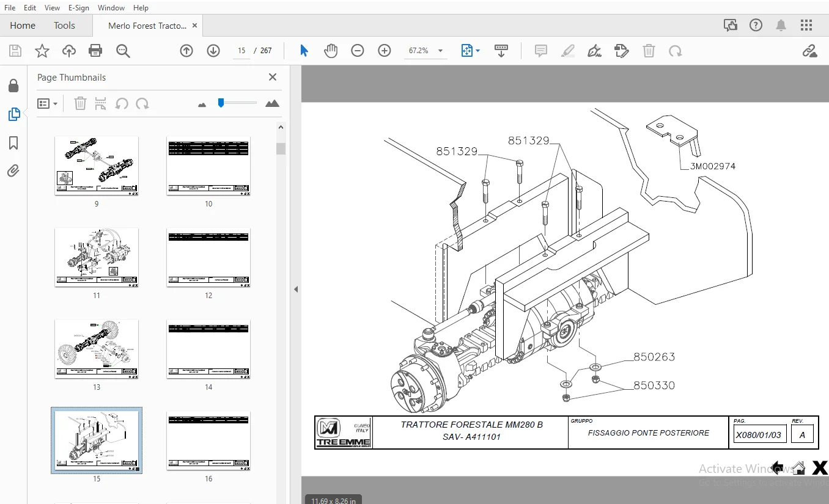This screenshot has width=829, height=504.
Task: Go to next page arrow
Action: point(213,51)
